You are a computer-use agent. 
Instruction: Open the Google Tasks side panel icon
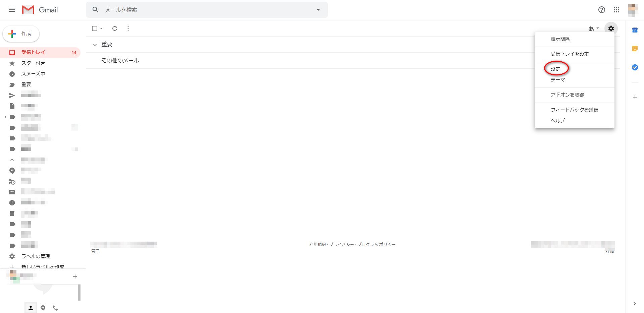click(x=635, y=67)
